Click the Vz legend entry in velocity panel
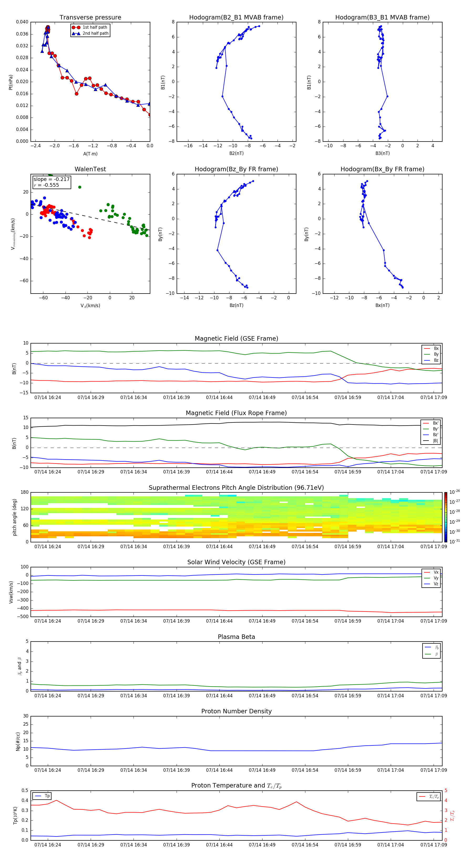The height and width of the screenshot is (868, 473). coord(431,584)
